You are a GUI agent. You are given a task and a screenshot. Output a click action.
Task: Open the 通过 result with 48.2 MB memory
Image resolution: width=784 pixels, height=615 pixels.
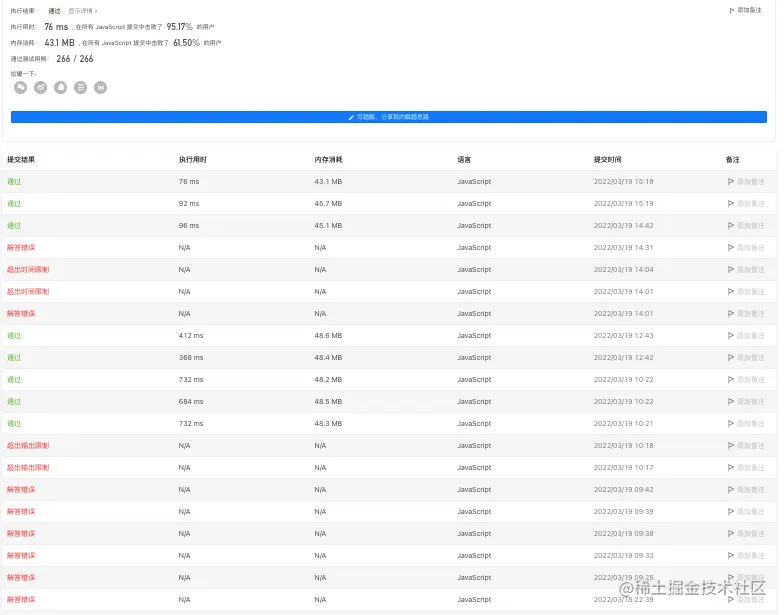click(x=14, y=380)
